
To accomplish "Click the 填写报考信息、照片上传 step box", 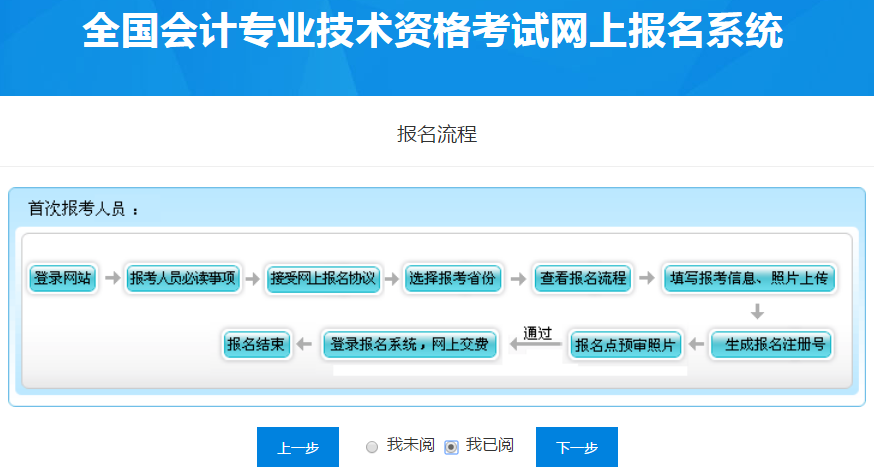I will pos(749,278).
